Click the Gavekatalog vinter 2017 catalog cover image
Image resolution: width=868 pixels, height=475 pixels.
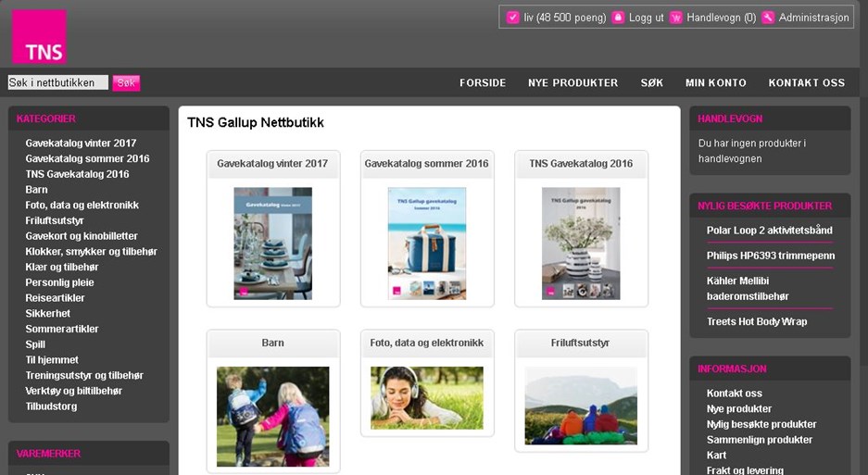(273, 244)
